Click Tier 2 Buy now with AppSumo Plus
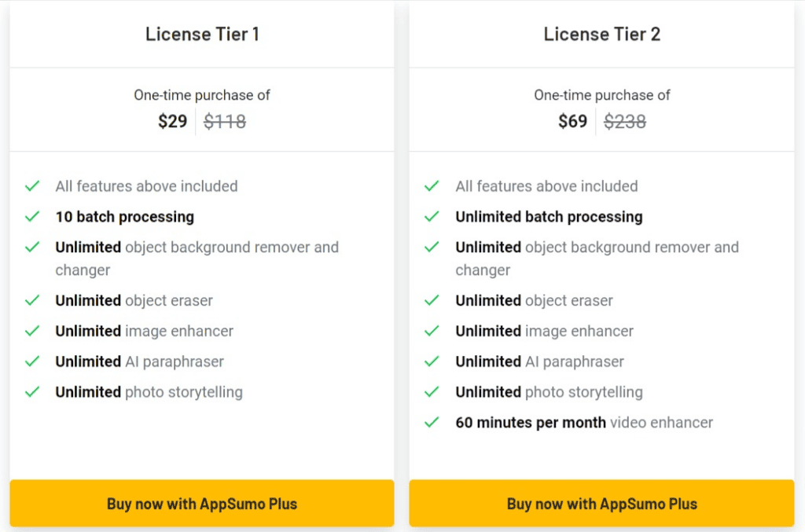This screenshot has height=532, width=805. pos(601,503)
